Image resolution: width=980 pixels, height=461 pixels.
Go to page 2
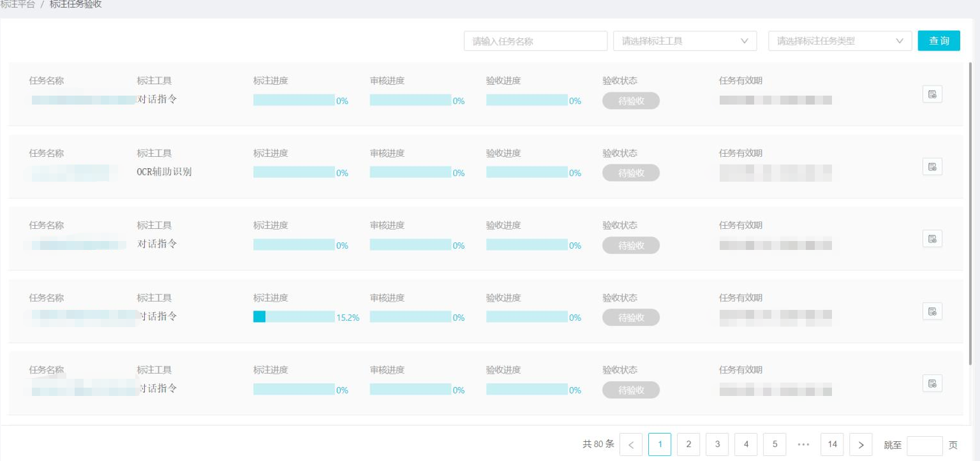pyautogui.click(x=688, y=444)
